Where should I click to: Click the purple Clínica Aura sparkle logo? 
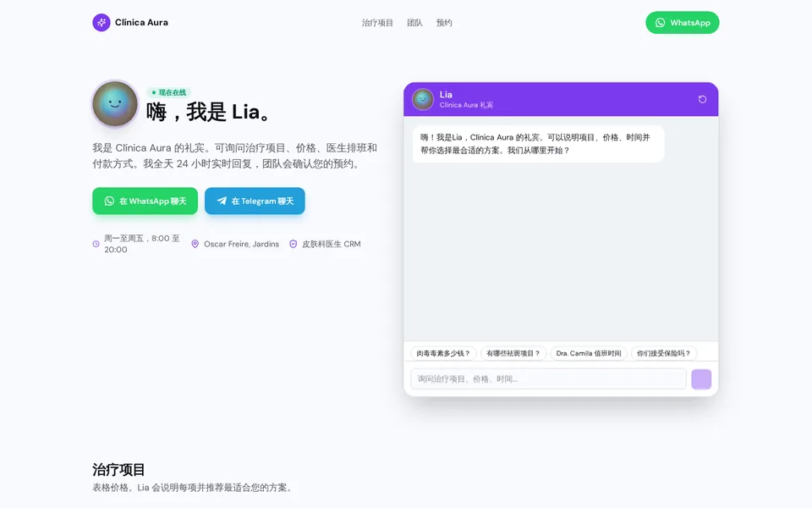point(101,22)
